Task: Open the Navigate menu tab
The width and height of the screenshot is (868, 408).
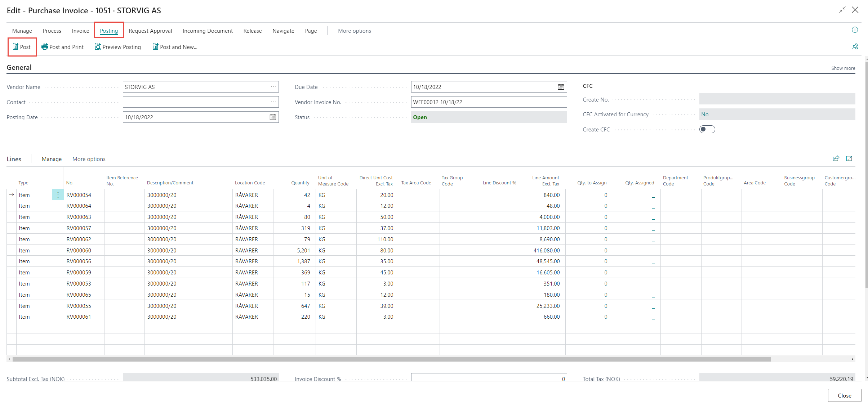Action: (x=283, y=31)
